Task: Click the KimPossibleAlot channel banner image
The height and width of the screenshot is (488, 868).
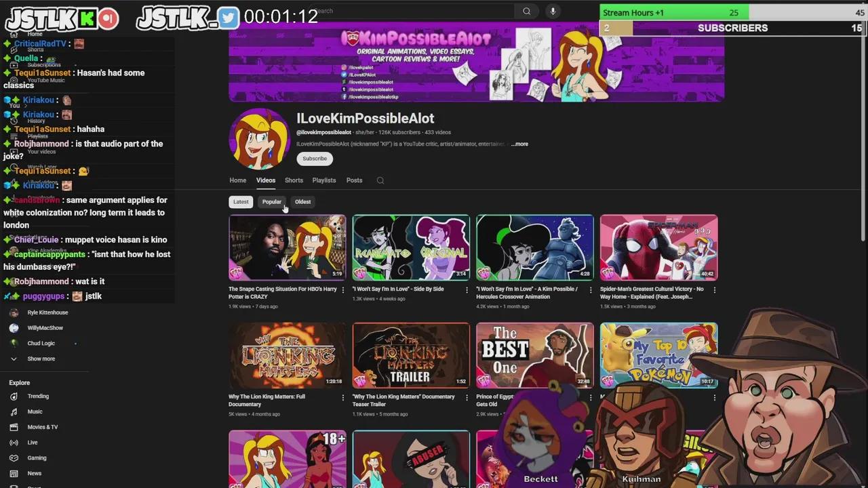Action: 476,62
